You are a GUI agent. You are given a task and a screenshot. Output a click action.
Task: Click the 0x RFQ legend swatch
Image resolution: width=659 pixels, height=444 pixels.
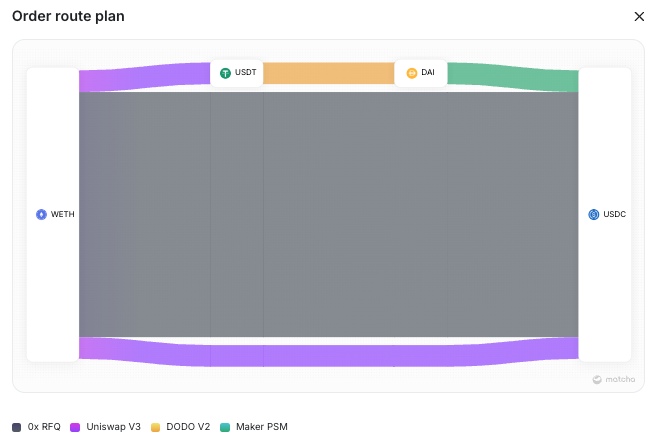tap(17, 427)
